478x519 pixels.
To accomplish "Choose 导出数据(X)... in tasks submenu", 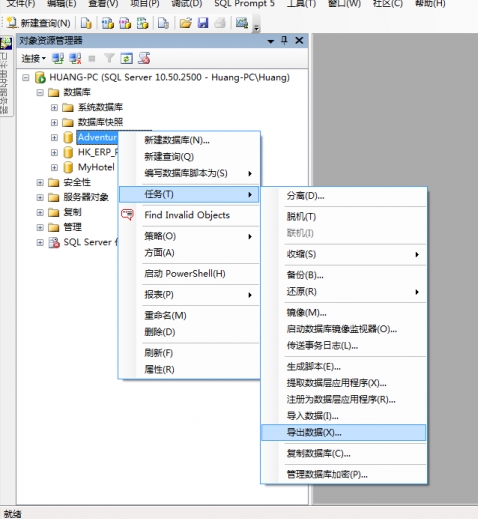I will coord(344,433).
